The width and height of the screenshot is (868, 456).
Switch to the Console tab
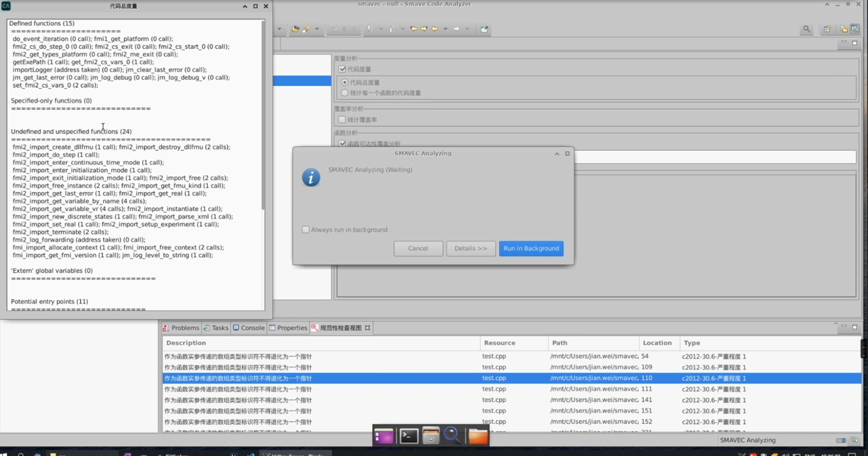click(x=248, y=328)
